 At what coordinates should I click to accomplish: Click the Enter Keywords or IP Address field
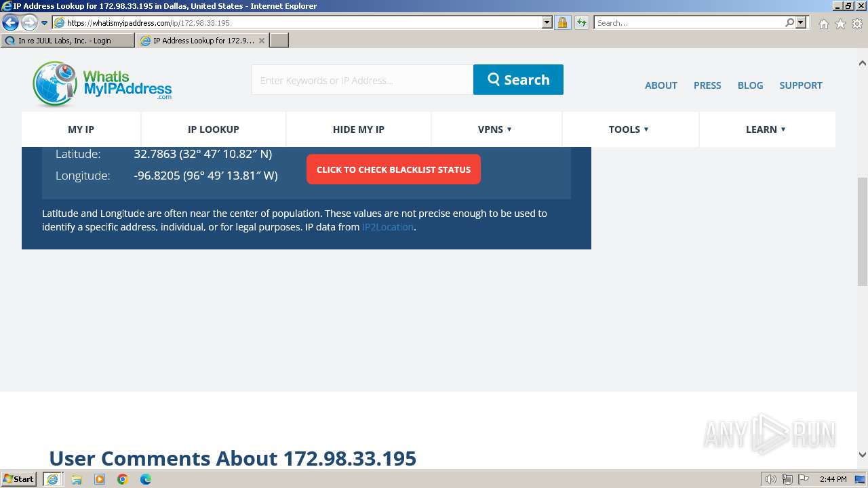tap(362, 80)
